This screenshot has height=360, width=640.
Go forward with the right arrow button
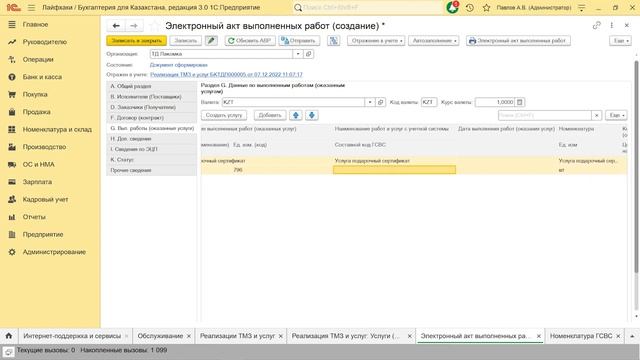134,26
